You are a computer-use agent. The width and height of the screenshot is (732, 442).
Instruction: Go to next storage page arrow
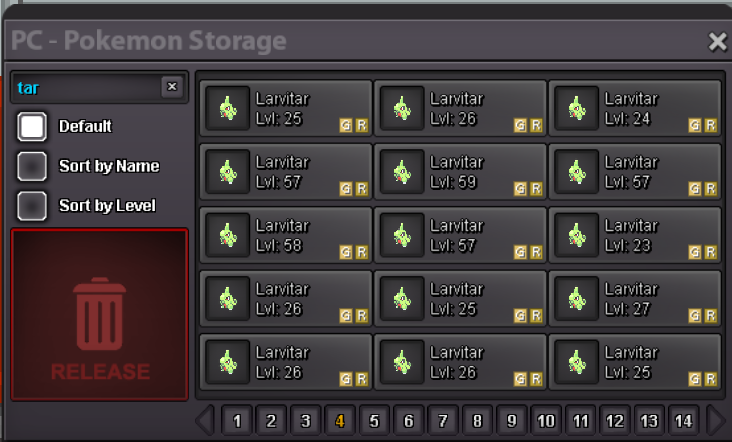pyautogui.click(x=716, y=421)
